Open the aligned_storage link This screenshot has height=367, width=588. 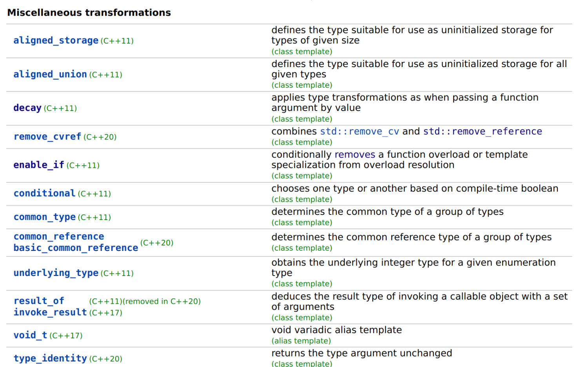pos(56,40)
